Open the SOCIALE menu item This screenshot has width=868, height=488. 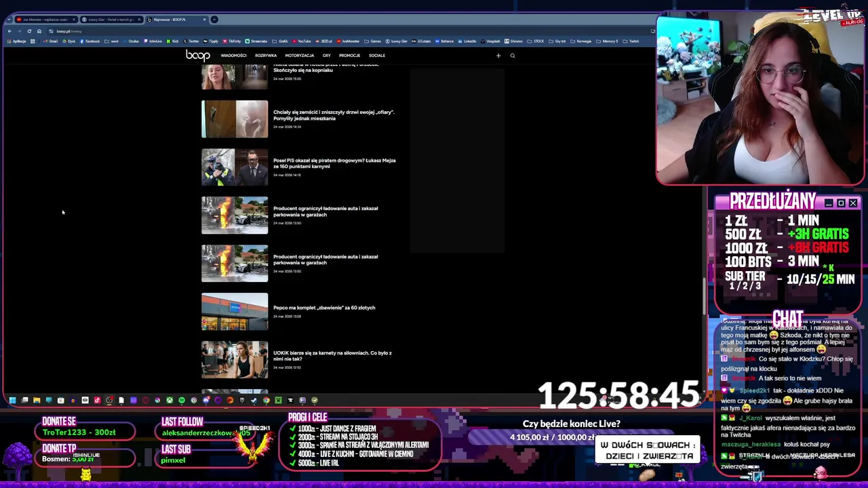click(377, 56)
